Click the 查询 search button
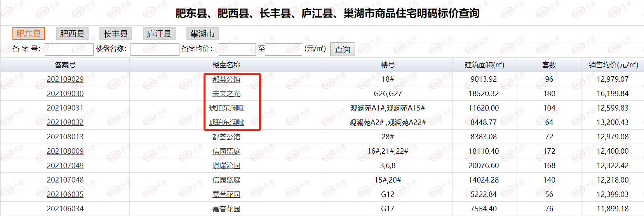This screenshot has width=644, height=216. coord(343,49)
